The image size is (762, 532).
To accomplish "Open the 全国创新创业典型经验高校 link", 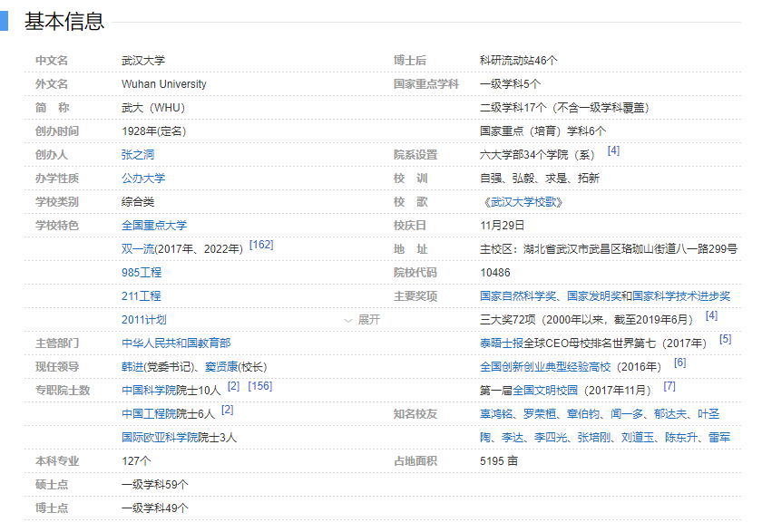I will tap(544, 367).
